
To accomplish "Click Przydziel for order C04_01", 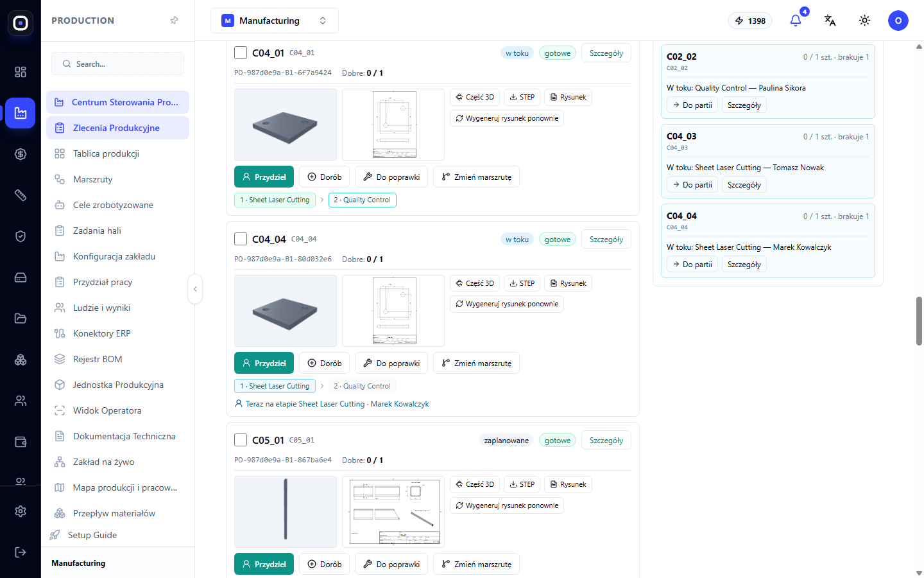I will [264, 177].
